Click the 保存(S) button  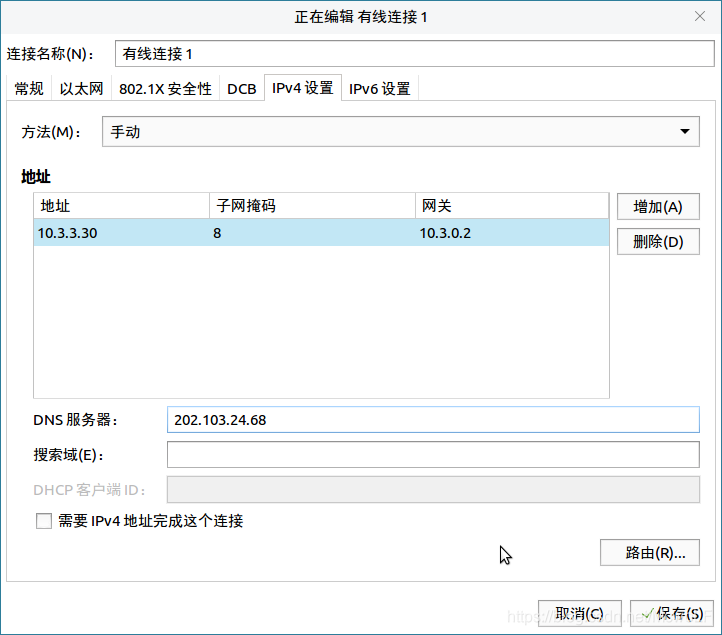pos(672,613)
